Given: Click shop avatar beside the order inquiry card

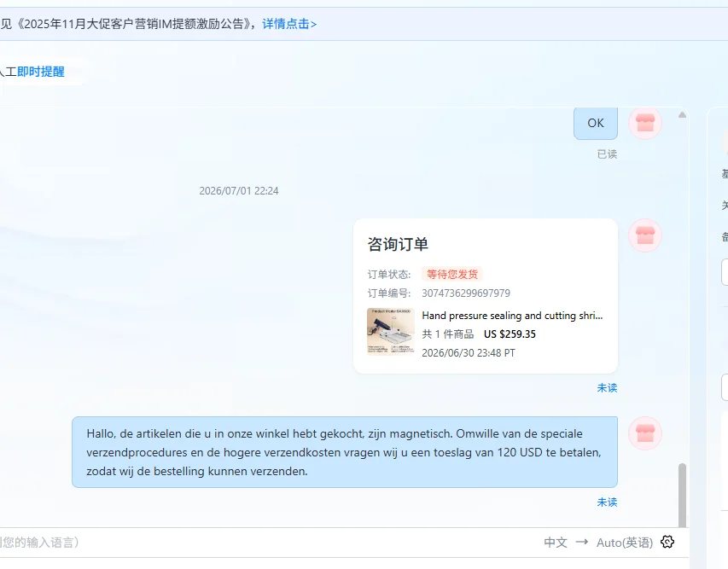Looking at the screenshot, I should point(645,235).
